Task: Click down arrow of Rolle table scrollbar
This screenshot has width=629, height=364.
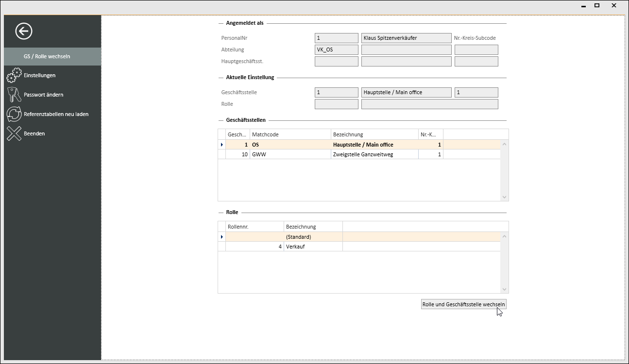Action: 504,289
